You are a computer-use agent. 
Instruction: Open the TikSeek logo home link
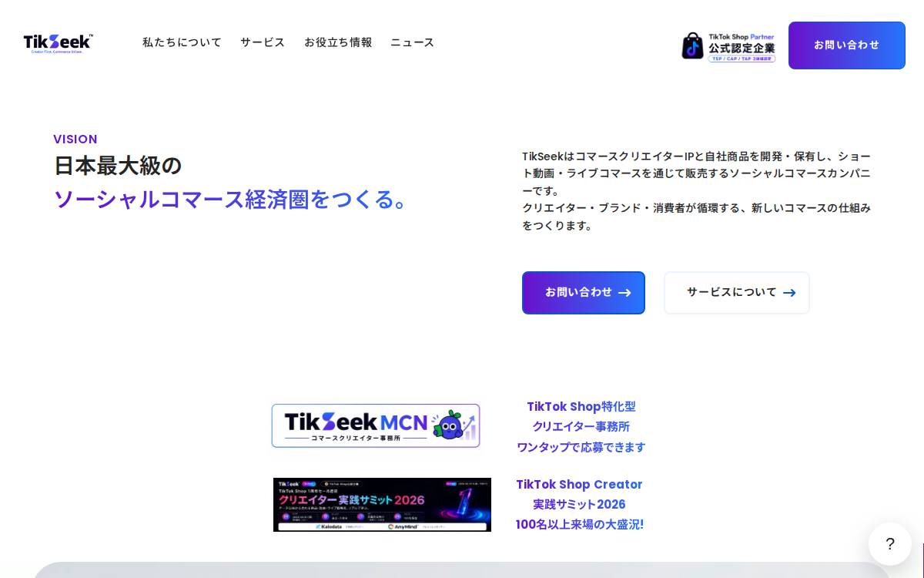pyautogui.click(x=59, y=43)
